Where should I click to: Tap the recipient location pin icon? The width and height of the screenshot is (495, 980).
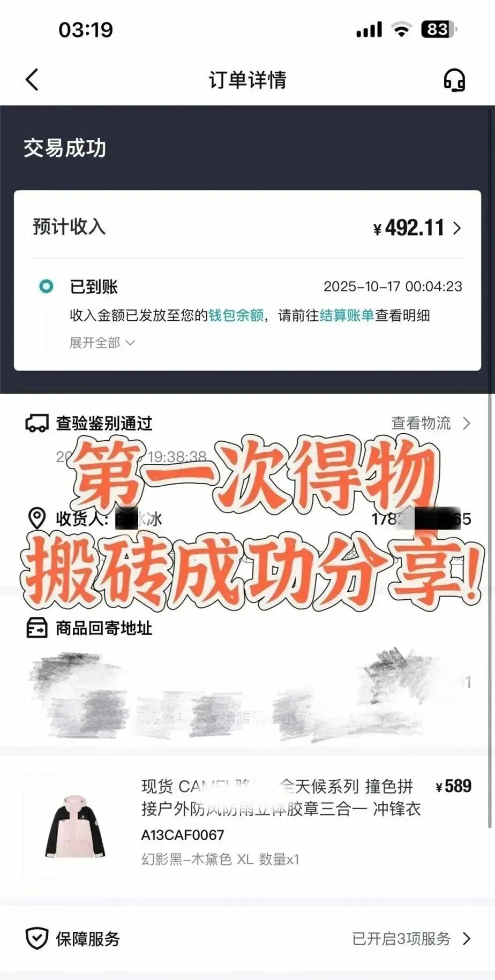click(x=36, y=518)
